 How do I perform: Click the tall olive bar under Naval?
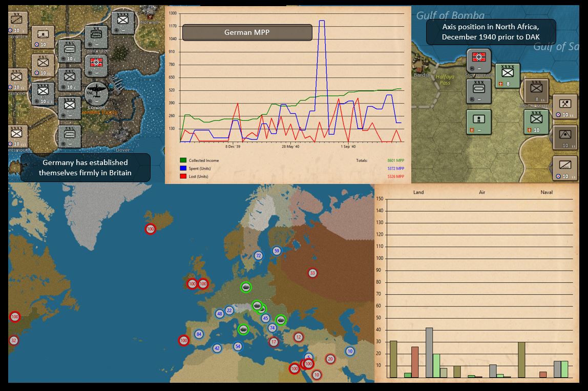(x=521, y=360)
